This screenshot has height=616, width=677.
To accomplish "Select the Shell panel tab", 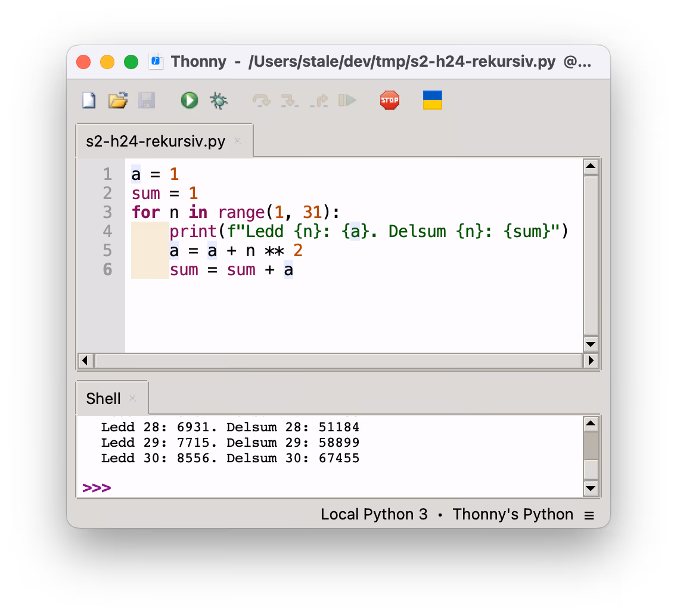I will pos(103,399).
